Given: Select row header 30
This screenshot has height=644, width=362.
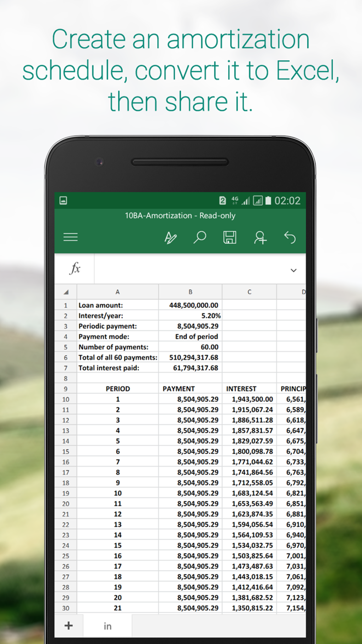Looking at the screenshot, I should coord(66,608).
